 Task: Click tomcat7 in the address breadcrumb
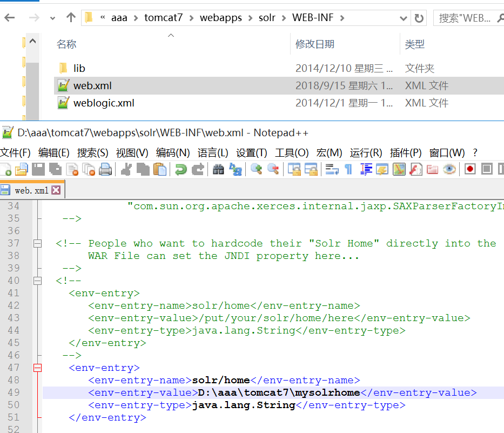(x=163, y=17)
